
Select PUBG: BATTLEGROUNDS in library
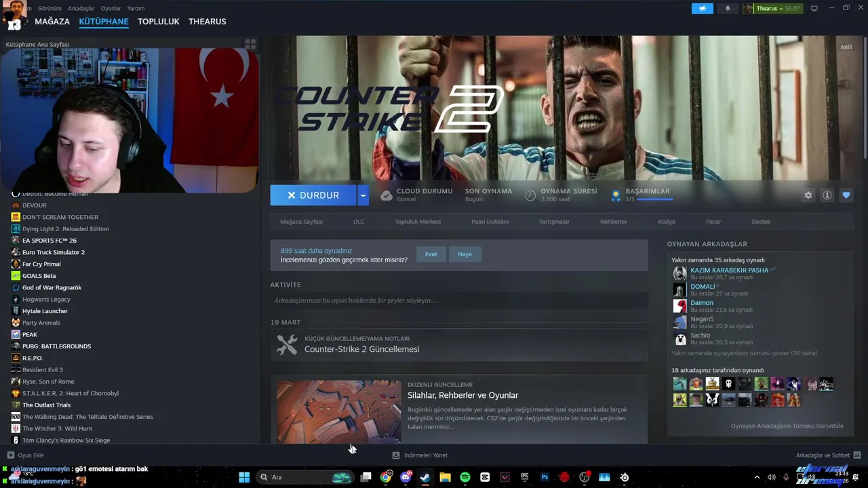point(56,346)
